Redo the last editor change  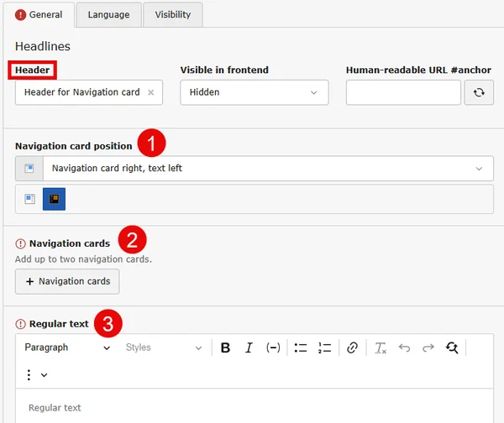[428, 347]
